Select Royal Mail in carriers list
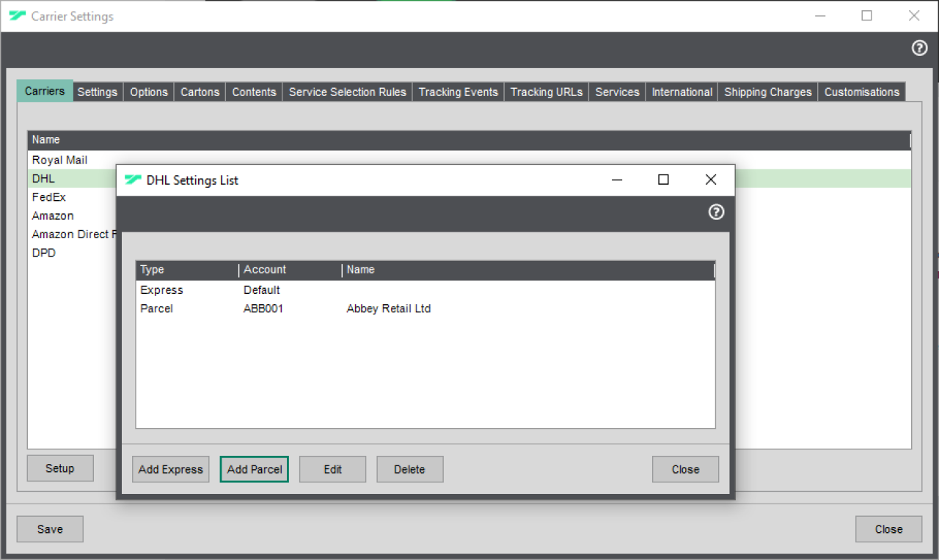The width and height of the screenshot is (939, 560). (469, 160)
